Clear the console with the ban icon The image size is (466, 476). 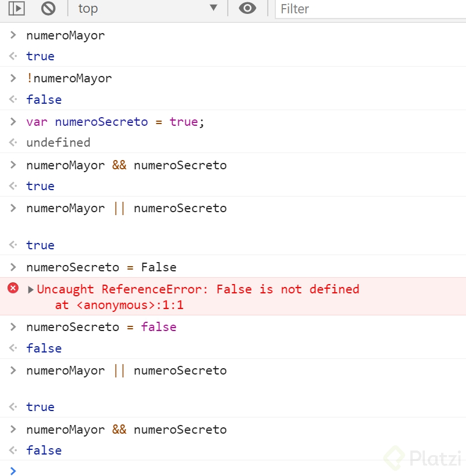pyautogui.click(x=48, y=9)
